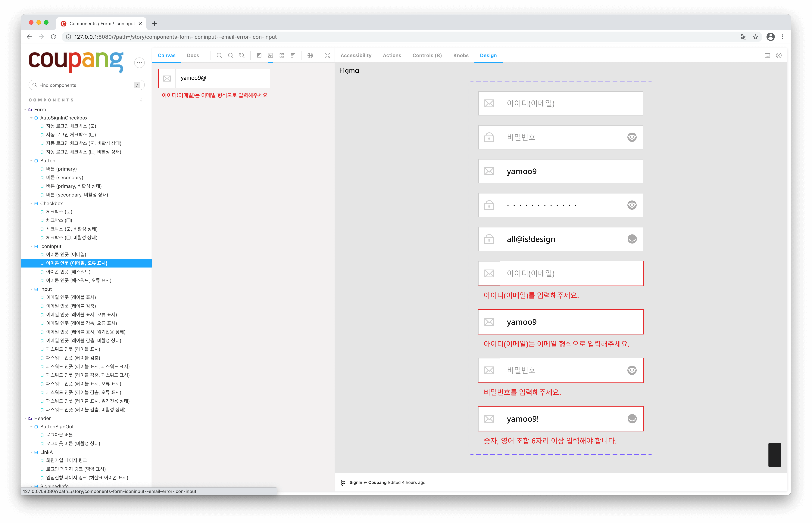Screen dimensions: 812x523
Task: Open the Accessibility addon tab
Action: (356, 55)
